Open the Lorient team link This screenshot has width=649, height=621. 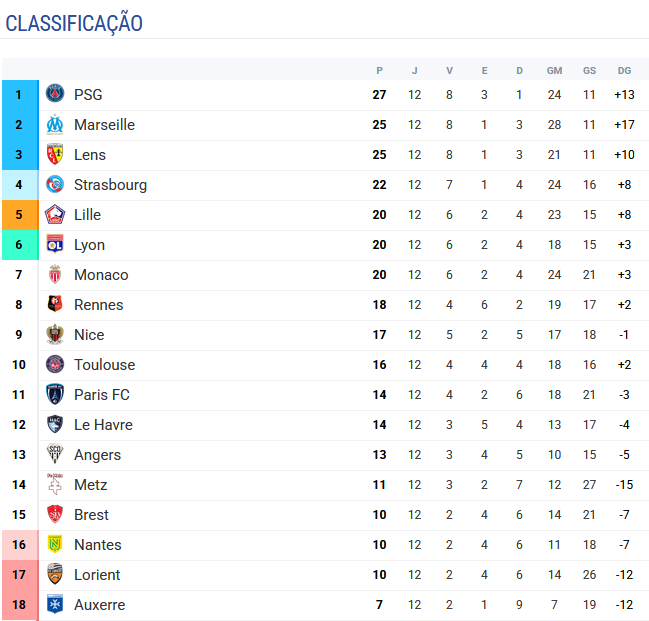pyautogui.click(x=97, y=575)
